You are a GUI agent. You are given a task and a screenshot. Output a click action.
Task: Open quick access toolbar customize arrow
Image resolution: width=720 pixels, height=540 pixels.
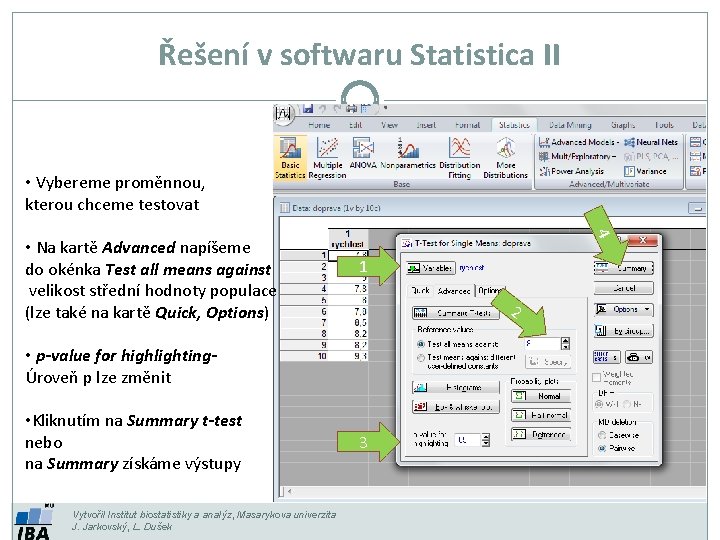385,109
